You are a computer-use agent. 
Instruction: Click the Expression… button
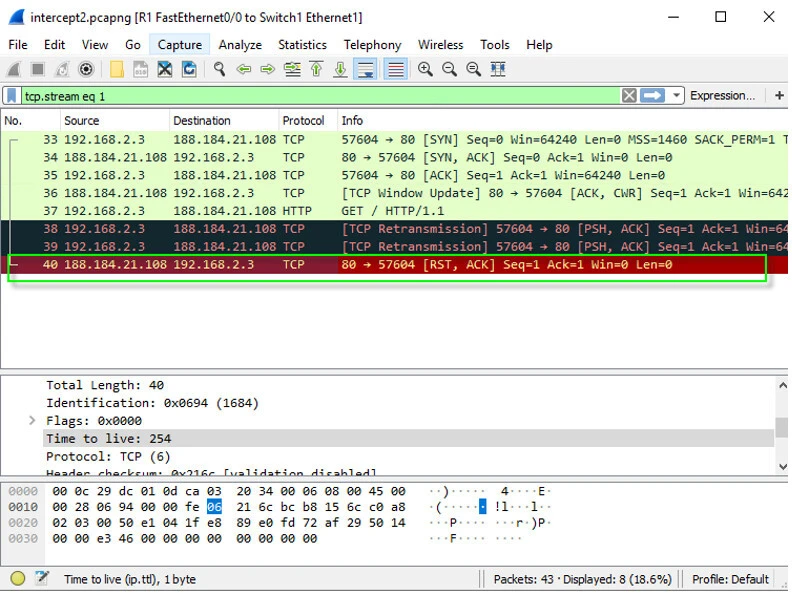tap(722, 96)
